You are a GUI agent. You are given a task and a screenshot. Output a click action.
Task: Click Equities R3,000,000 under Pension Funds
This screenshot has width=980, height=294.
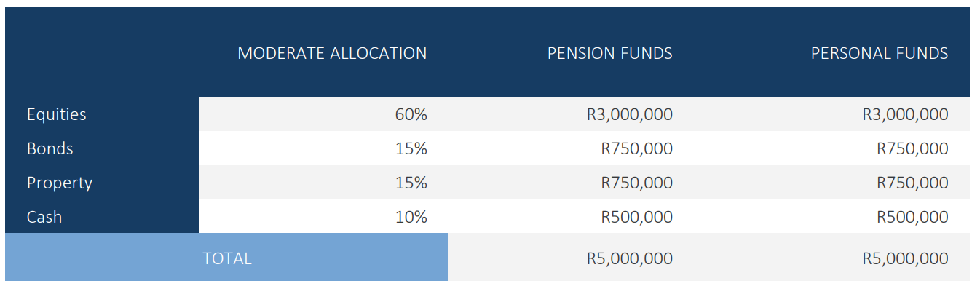(630, 114)
